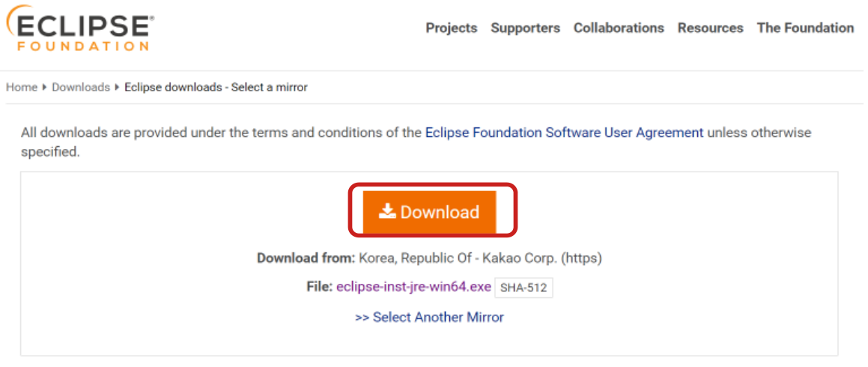Screen dimensions: 868x367
Task: Click the download arrow icon on orange button
Action: click(386, 212)
